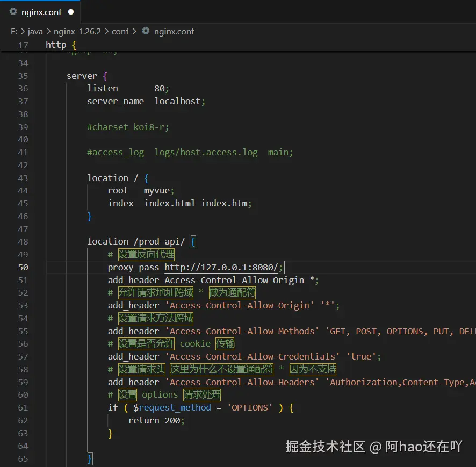
Task: Click the word 'cookie' on line 56
Action: (x=195, y=344)
